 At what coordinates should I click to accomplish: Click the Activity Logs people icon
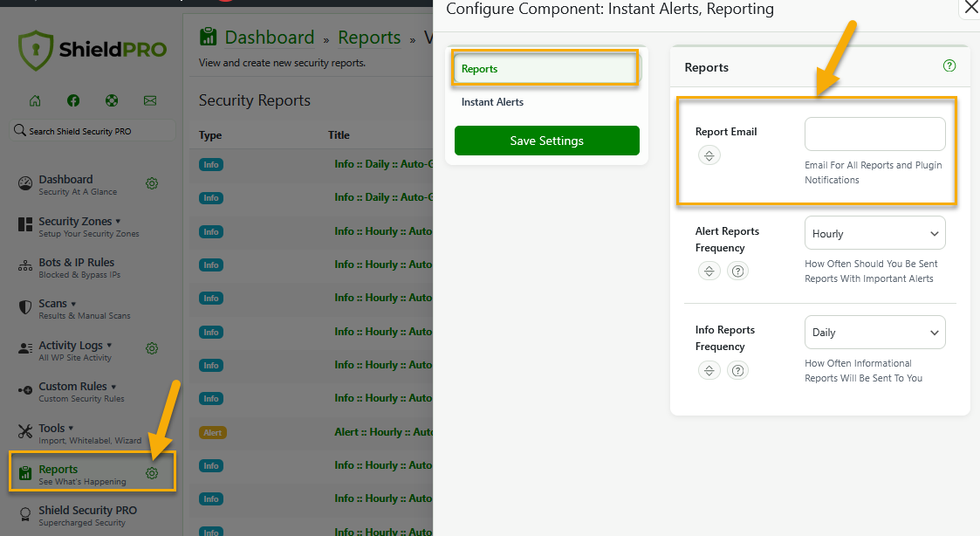pos(25,348)
